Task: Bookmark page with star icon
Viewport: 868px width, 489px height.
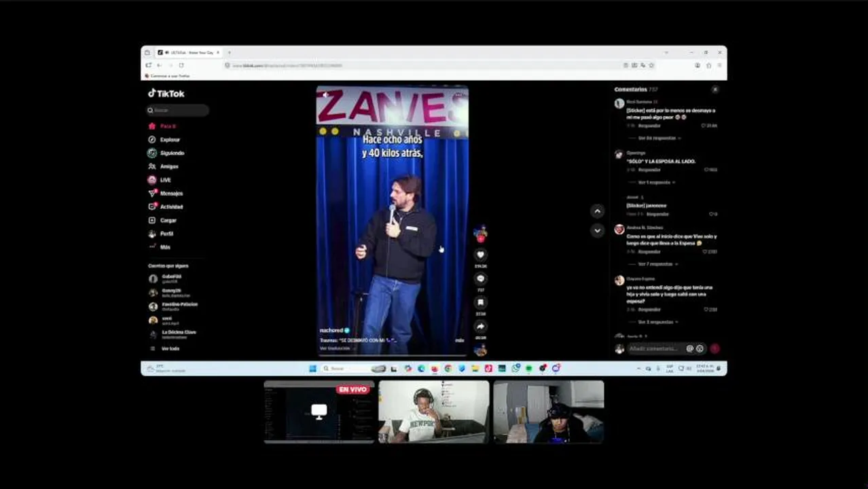Action: [x=651, y=65]
